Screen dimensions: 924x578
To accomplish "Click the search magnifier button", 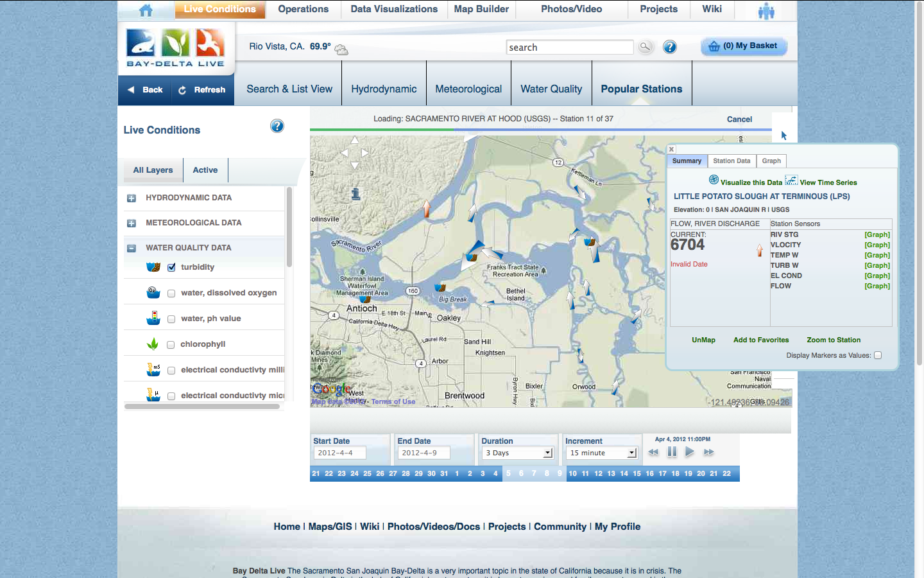I will (645, 47).
